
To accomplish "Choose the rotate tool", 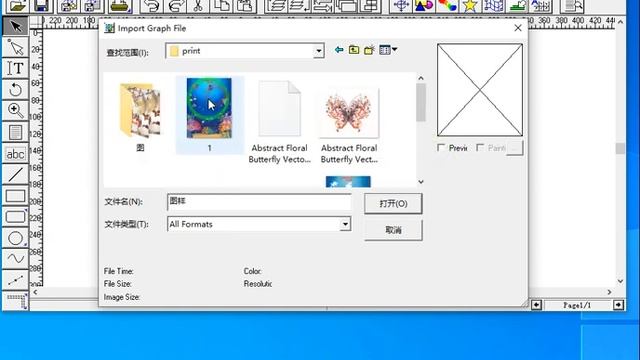I will click(16, 89).
